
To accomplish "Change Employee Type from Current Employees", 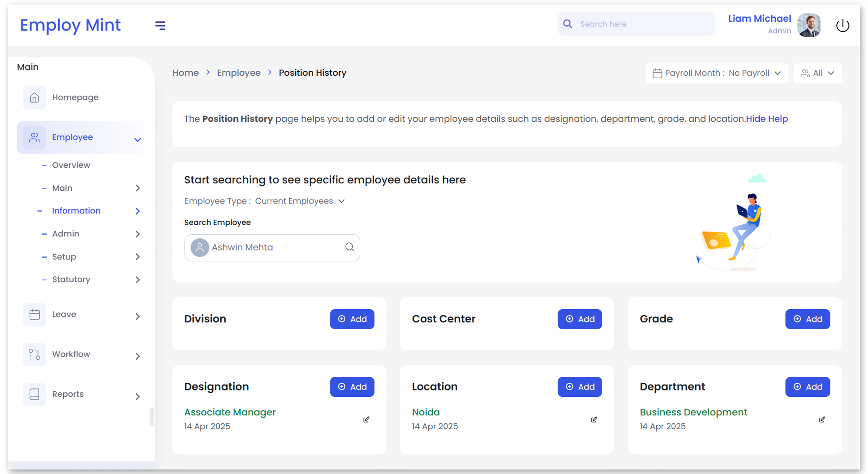I will point(300,201).
